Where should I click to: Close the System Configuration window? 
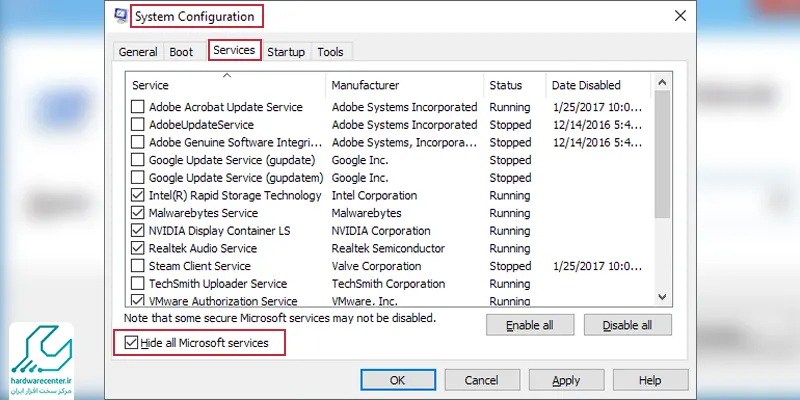pyautogui.click(x=680, y=16)
